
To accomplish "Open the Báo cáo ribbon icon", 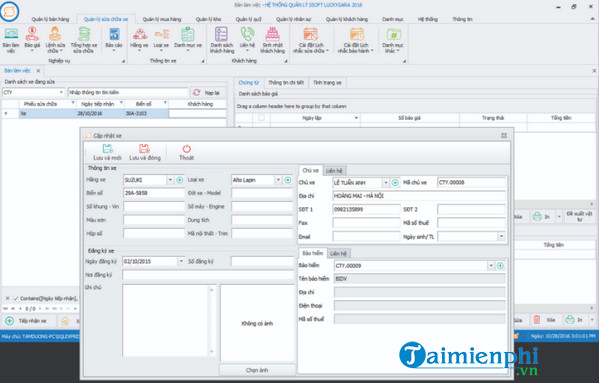I will click(x=114, y=39).
